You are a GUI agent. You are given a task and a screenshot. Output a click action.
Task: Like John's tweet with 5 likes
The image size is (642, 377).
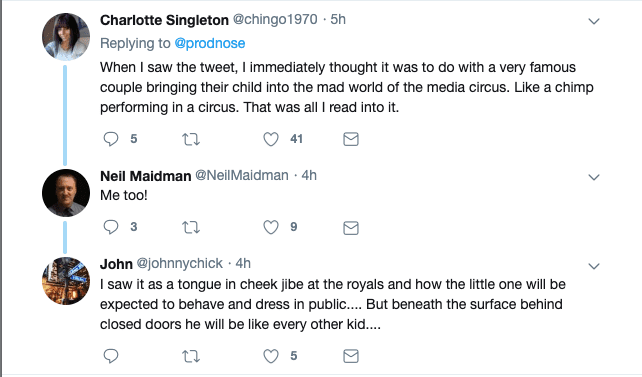point(271,356)
